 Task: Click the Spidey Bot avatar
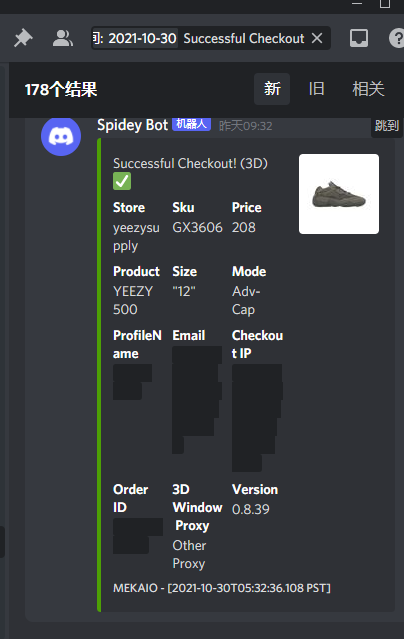click(61, 137)
